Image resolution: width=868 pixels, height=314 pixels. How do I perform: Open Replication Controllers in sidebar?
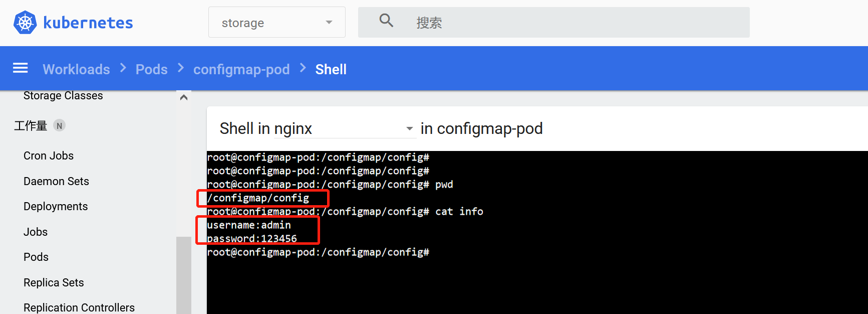click(79, 307)
